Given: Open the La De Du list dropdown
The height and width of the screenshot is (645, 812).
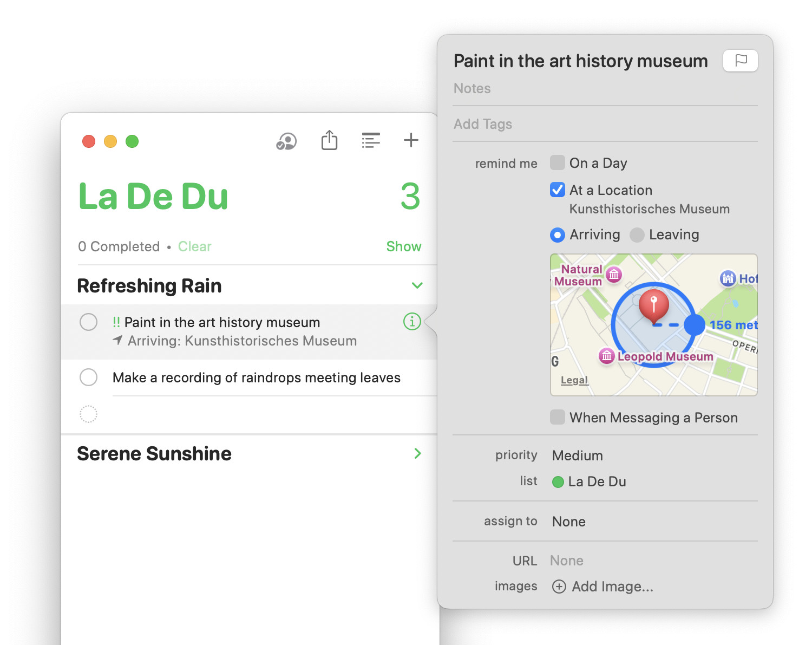Looking at the screenshot, I should (589, 481).
